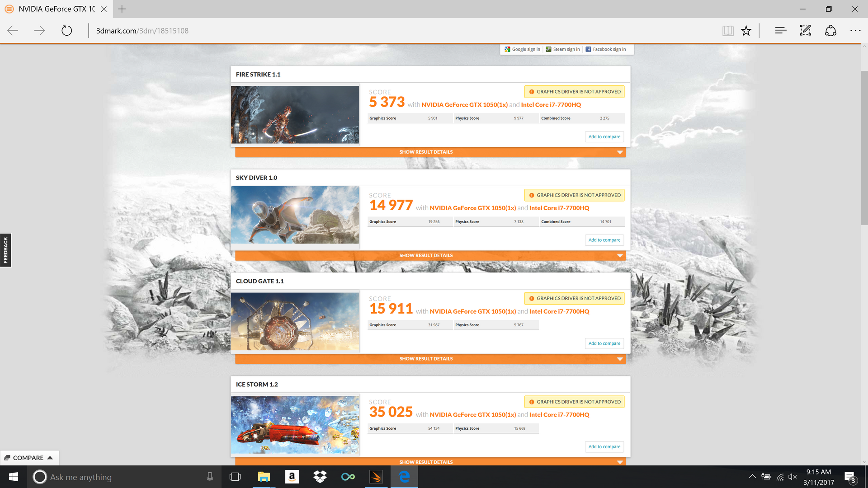Expand Cloud Gate show result details
868x488 pixels.
pos(430,359)
